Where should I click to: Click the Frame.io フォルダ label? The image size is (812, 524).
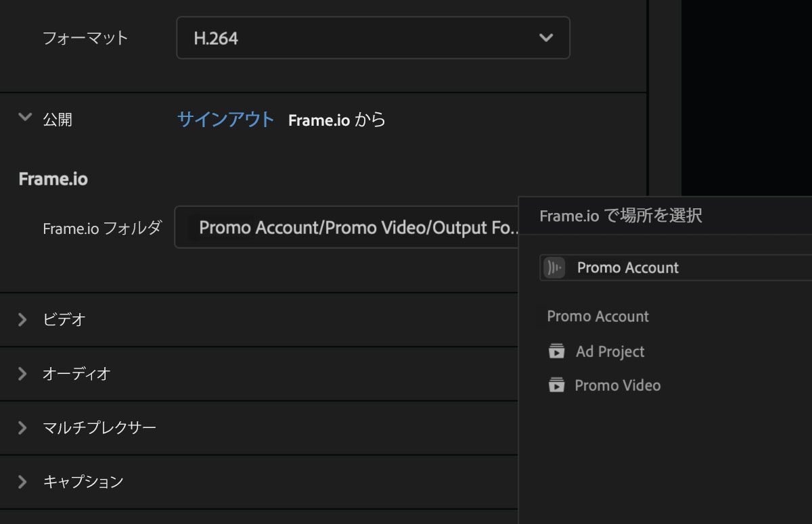point(102,228)
